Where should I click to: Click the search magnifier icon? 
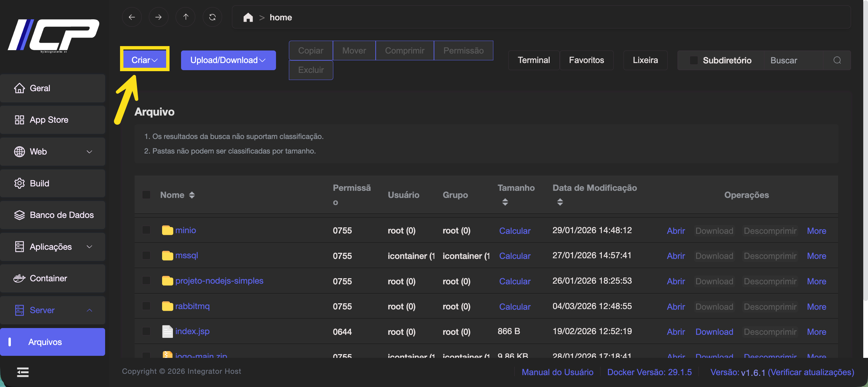837,60
